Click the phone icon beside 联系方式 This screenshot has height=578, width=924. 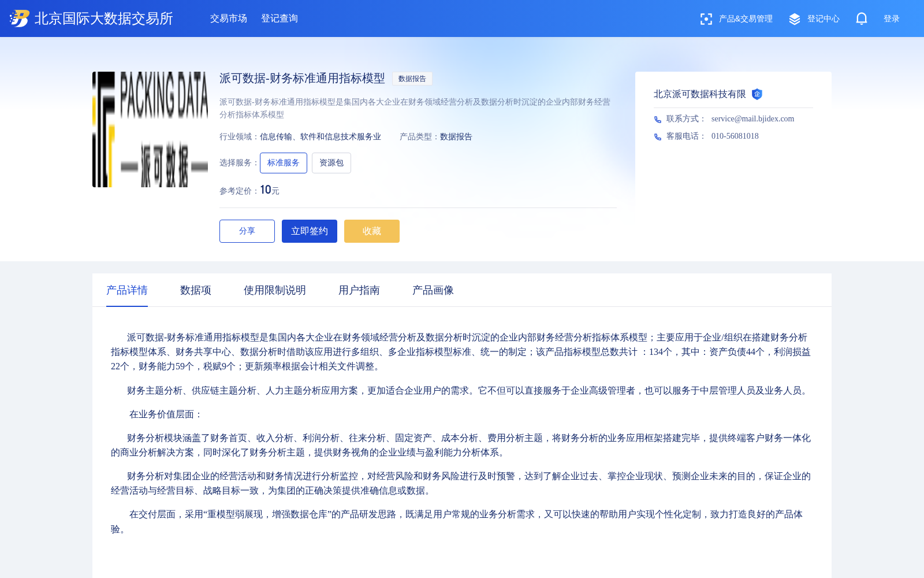coord(658,120)
